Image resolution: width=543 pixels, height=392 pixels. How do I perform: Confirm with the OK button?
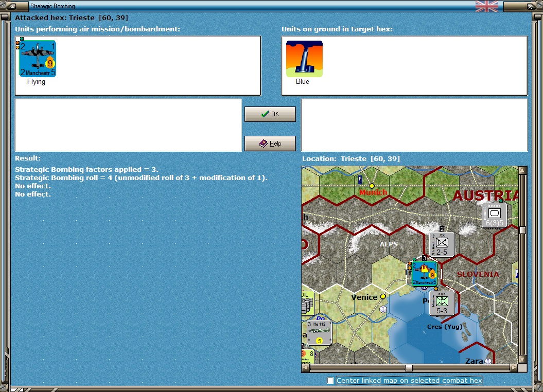270,114
